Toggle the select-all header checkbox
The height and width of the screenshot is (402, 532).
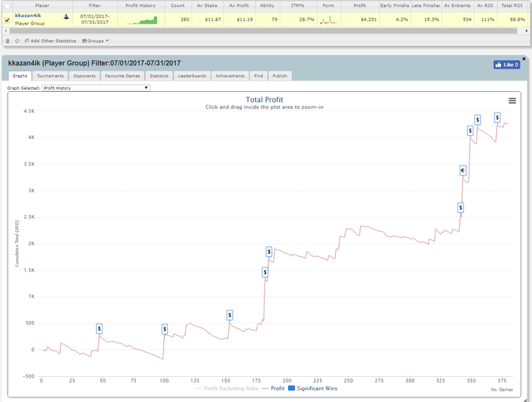7,6
